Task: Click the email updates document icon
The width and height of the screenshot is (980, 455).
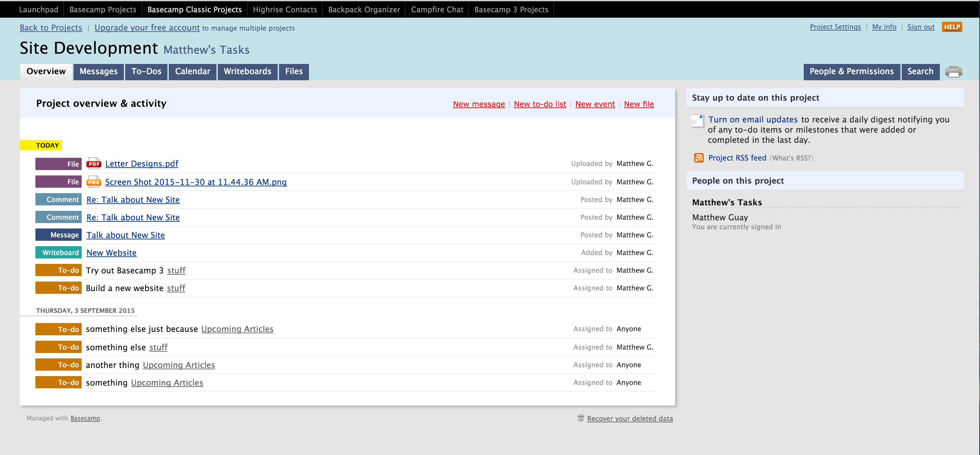Action: tap(697, 121)
